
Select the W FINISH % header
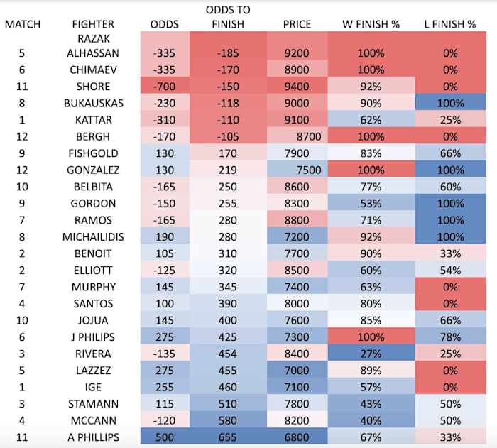point(371,24)
